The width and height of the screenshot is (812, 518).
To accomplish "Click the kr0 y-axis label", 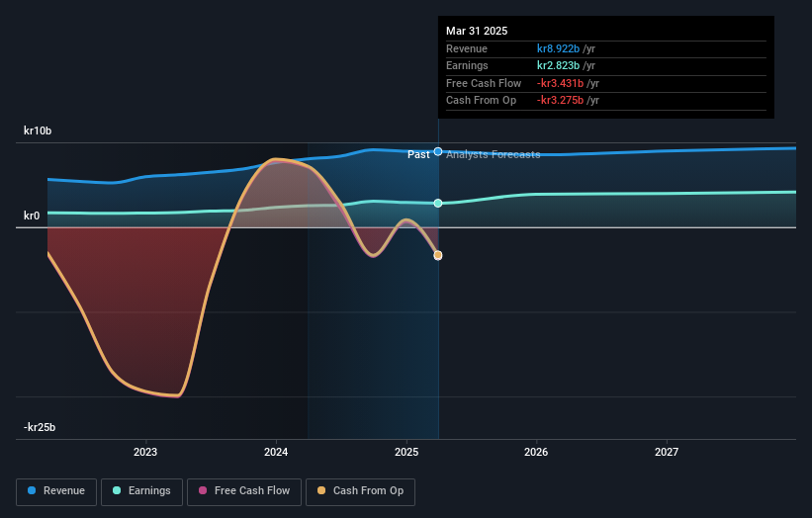I will pos(32,216).
